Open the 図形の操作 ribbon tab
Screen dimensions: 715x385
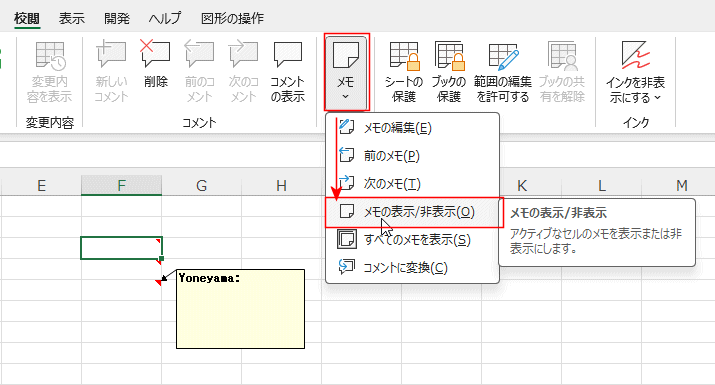pyautogui.click(x=233, y=18)
